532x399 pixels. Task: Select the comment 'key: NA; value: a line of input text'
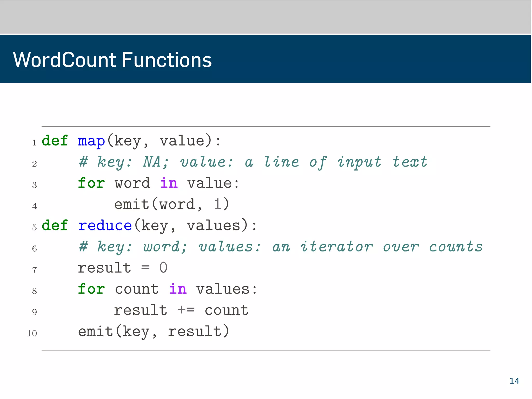click(x=262, y=162)
